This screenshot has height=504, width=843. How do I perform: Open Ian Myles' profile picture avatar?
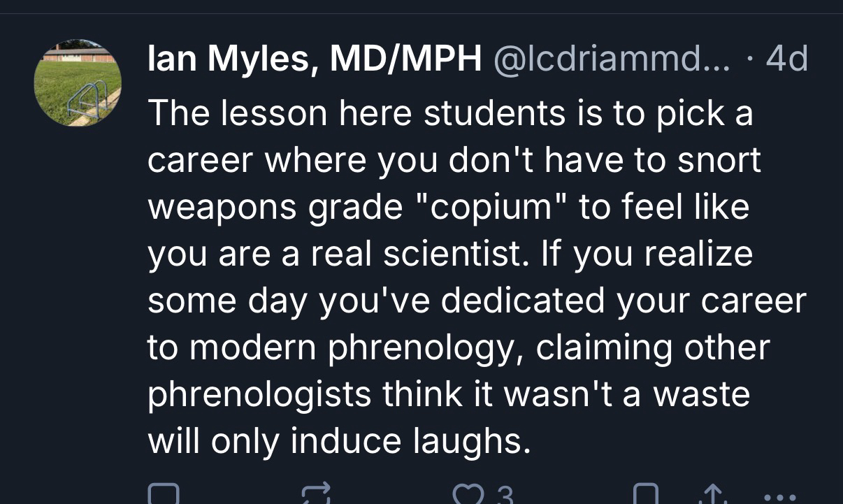[78, 82]
